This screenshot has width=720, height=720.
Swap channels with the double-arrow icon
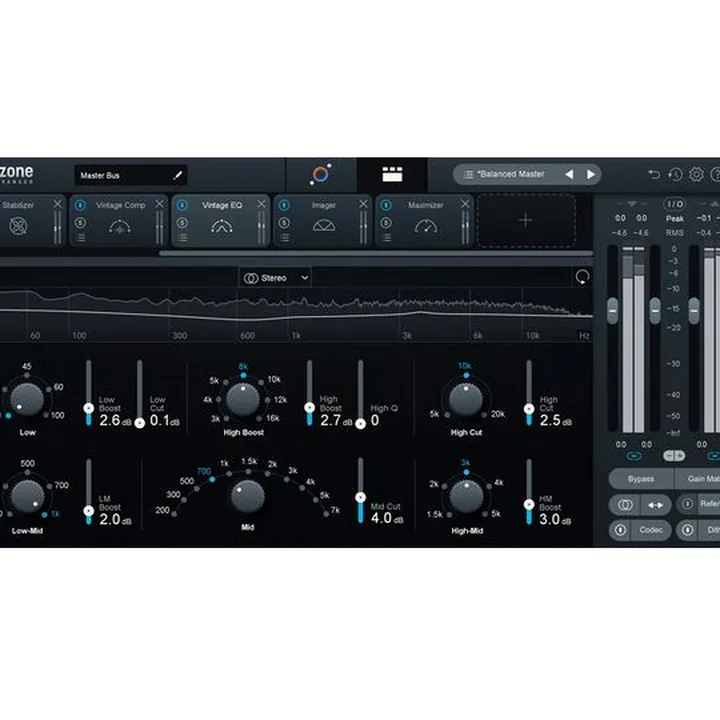pyautogui.click(x=656, y=505)
